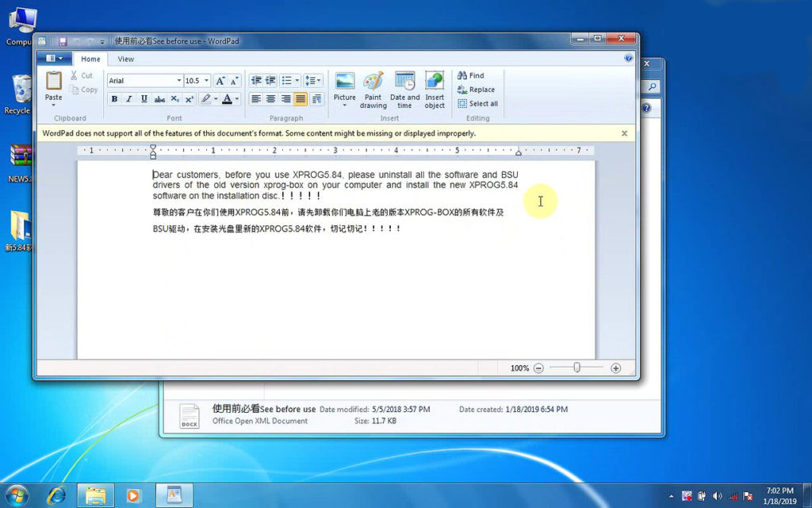This screenshot has width=812, height=508.
Task: Toggle Italic formatting
Action: (129, 99)
